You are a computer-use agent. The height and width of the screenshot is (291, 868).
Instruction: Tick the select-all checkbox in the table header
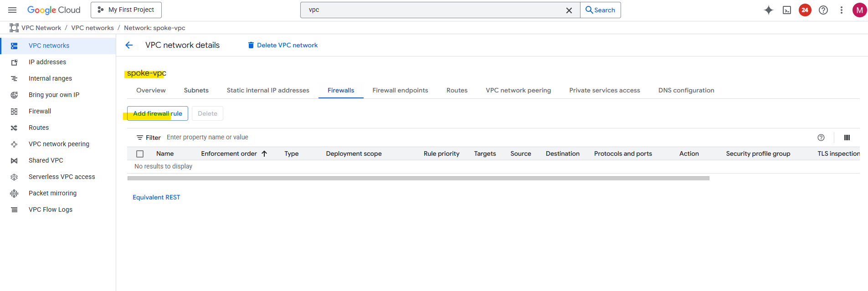[140, 154]
